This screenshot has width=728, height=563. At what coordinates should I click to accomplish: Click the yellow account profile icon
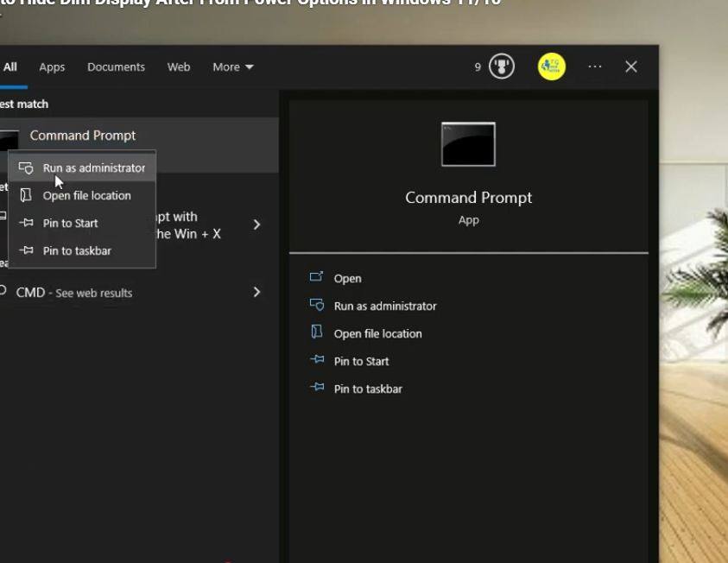pos(551,66)
